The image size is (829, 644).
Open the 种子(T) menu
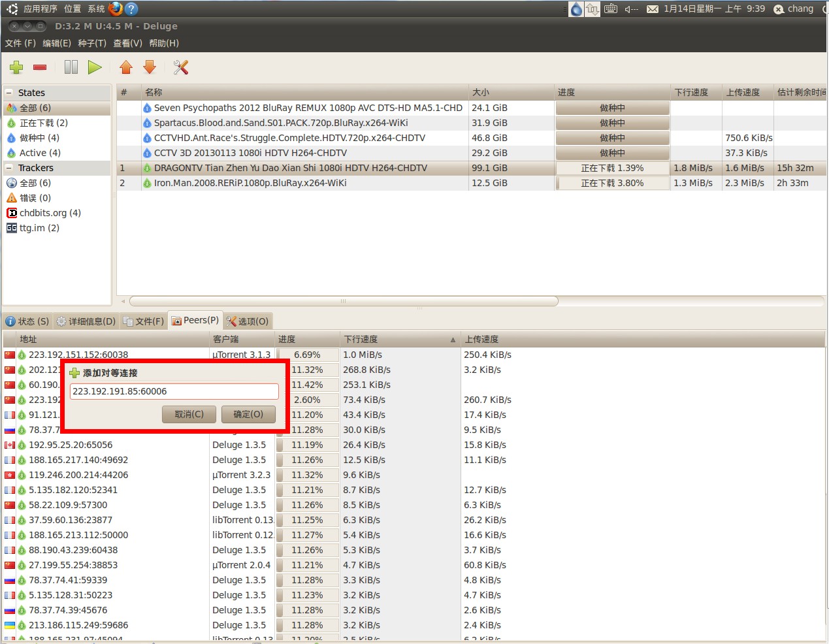pyautogui.click(x=92, y=43)
